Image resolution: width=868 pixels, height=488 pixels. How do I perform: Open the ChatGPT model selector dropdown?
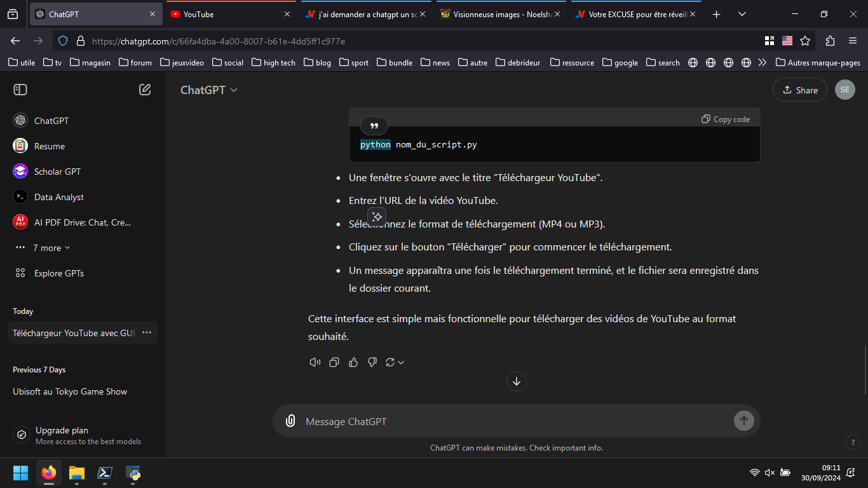[x=208, y=90]
